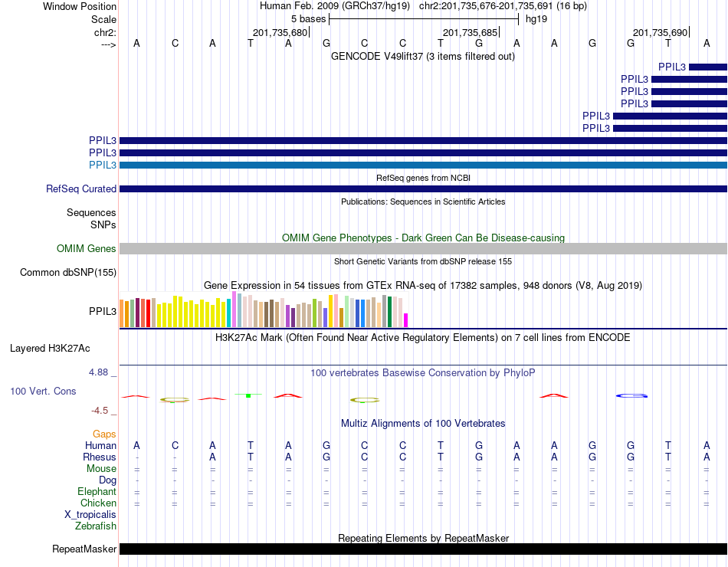The image size is (728, 567).
Task: Click the Window Position label
Action: [80, 6]
